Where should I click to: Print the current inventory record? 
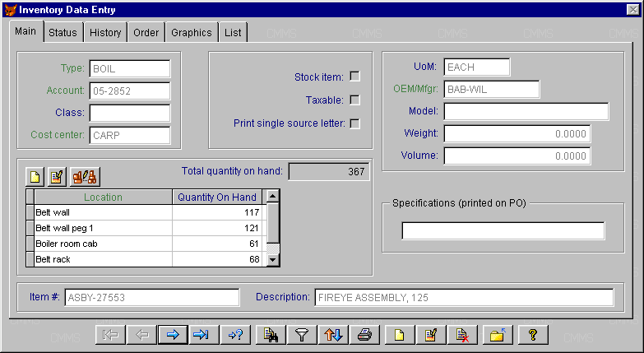(366, 335)
